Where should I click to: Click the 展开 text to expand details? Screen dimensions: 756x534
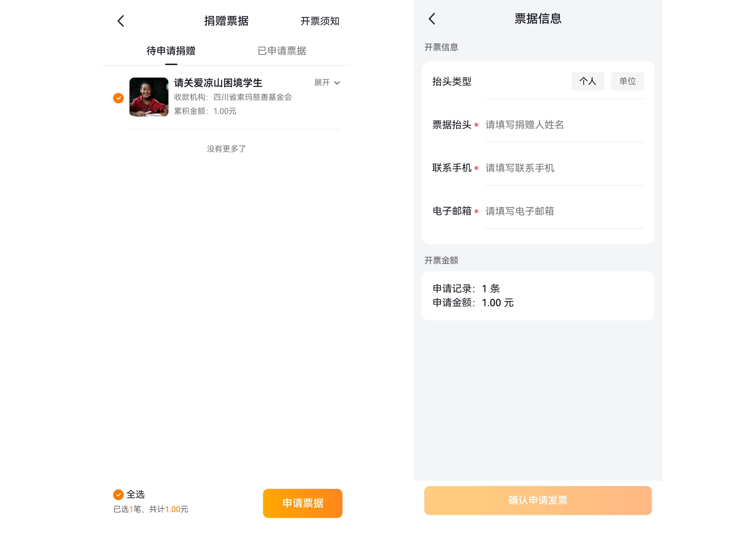(x=321, y=83)
